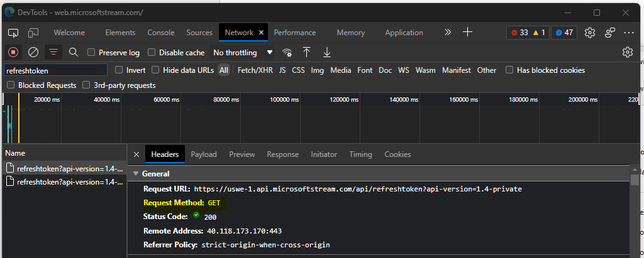Close the Network tab with its X
Viewport: 644px width, 258px height.
261,33
